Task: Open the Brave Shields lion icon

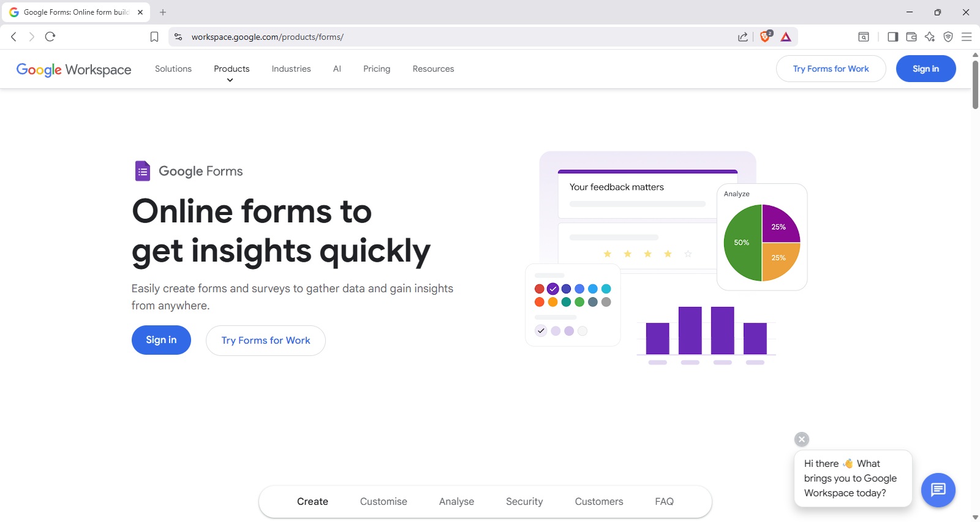Action: (x=765, y=37)
